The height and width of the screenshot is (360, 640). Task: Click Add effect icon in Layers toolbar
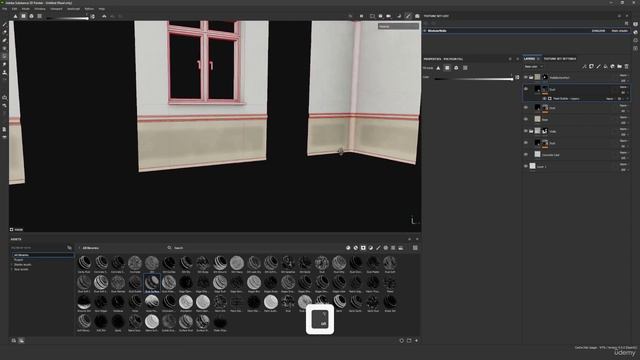pyautogui.click(x=584, y=66)
